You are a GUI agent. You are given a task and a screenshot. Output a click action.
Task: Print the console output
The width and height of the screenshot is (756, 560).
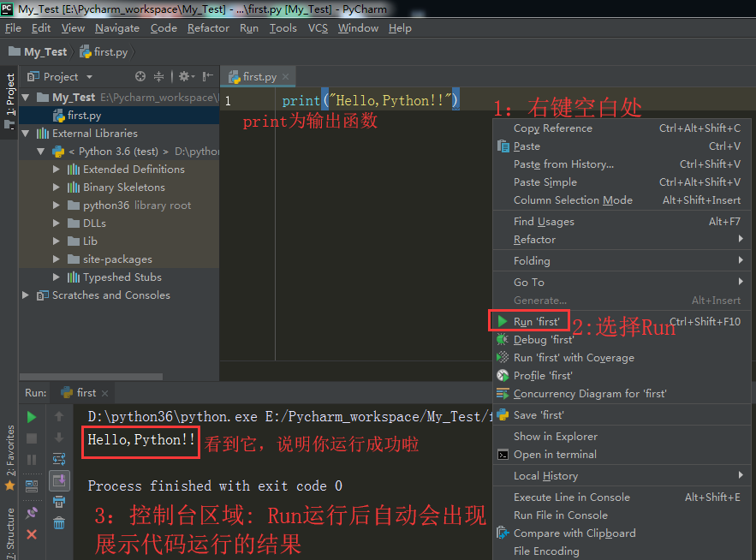pos(59,501)
